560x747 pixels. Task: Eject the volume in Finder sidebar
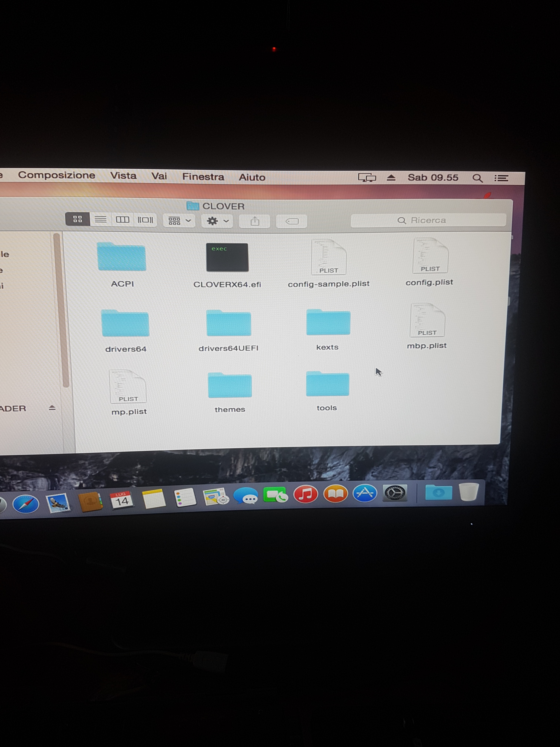click(x=52, y=408)
